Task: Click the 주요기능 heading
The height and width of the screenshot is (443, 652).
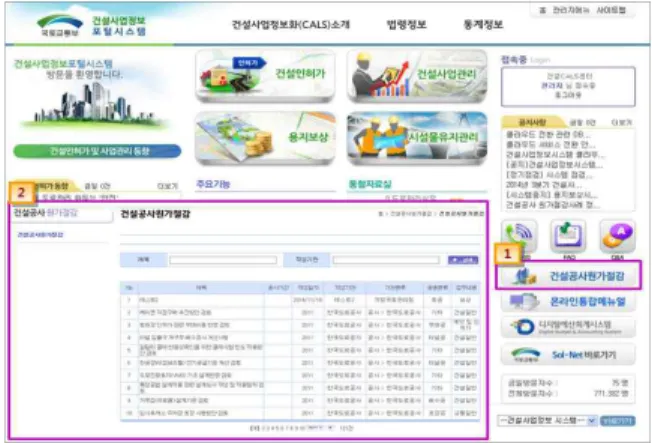Action: [212, 184]
